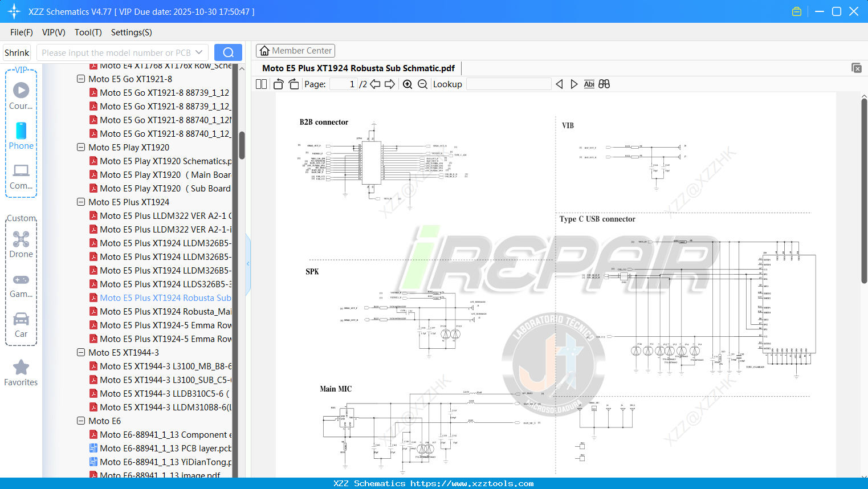Open the Tool(T) menu
Viewport: 868px width, 489px height.
[x=88, y=32]
